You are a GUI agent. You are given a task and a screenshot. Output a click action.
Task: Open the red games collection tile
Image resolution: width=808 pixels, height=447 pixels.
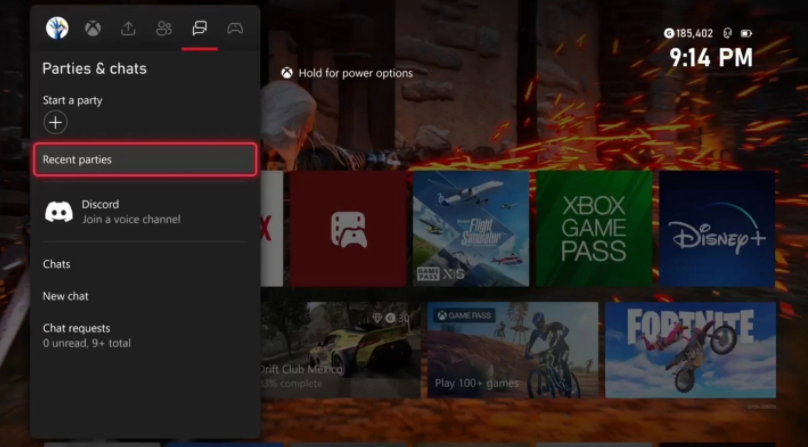[348, 229]
